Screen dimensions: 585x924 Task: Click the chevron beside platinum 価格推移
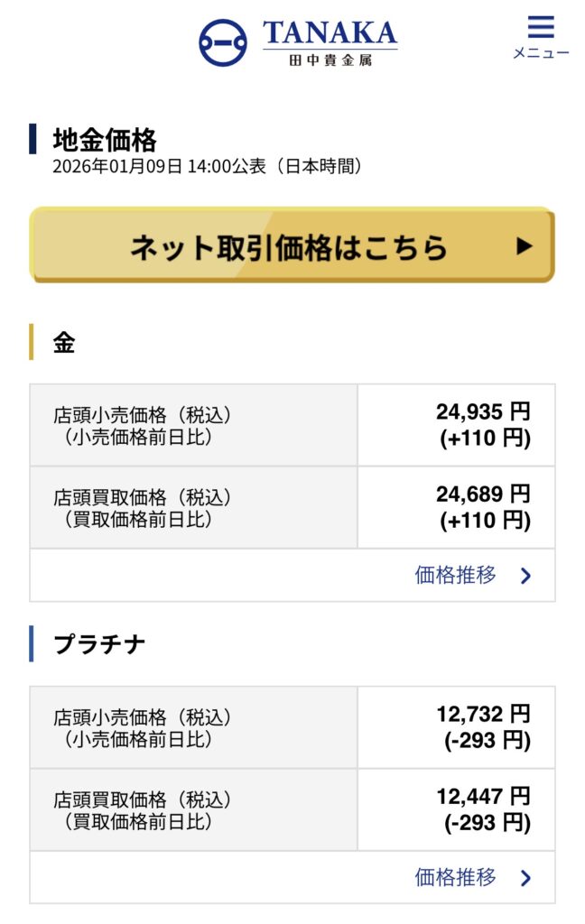[x=526, y=878]
